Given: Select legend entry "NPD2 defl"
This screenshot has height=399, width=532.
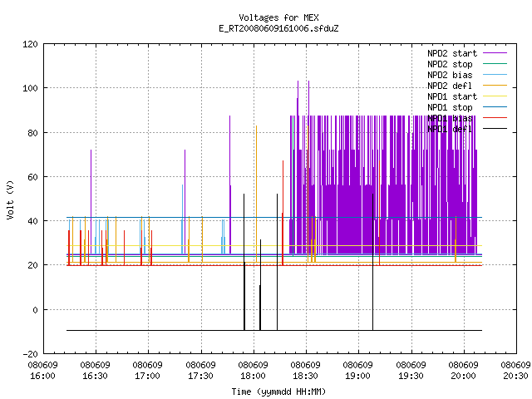Looking at the screenshot, I should [450, 86].
